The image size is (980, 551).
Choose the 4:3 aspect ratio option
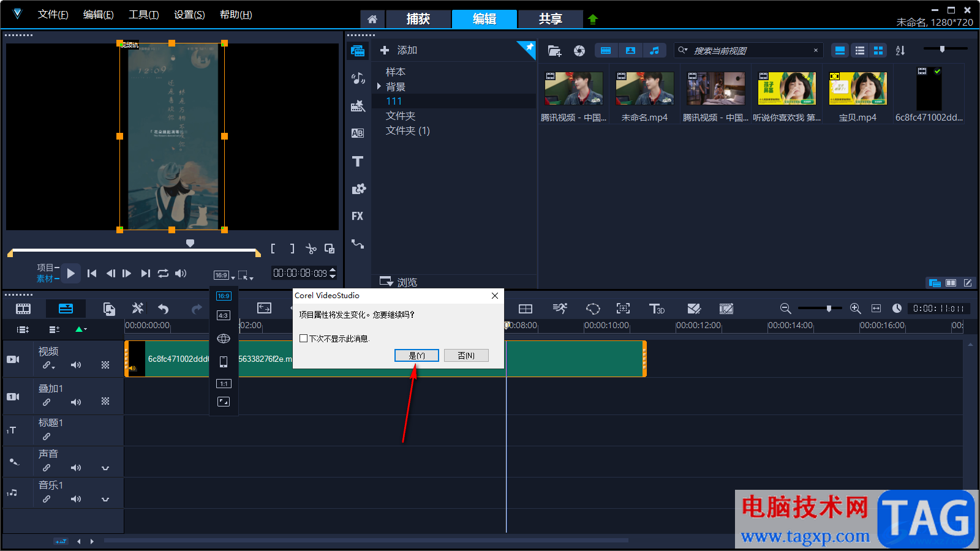224,316
